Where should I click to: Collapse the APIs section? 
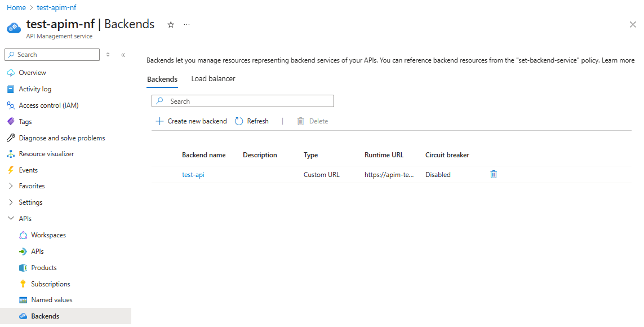(25, 219)
